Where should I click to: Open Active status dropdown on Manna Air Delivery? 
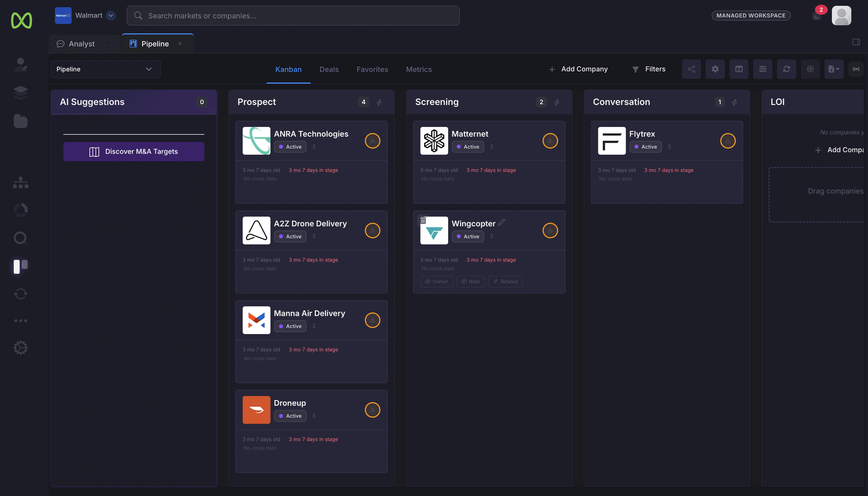pos(290,326)
